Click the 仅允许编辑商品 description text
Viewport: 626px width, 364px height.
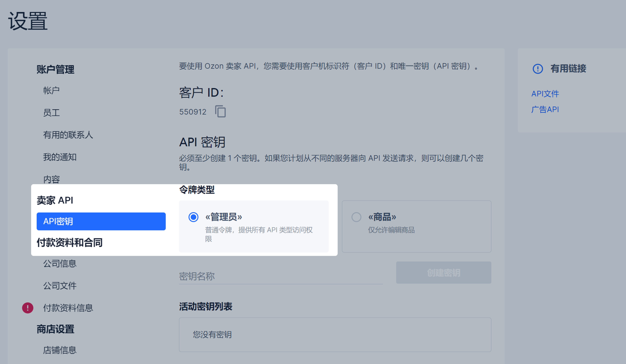[391, 230]
